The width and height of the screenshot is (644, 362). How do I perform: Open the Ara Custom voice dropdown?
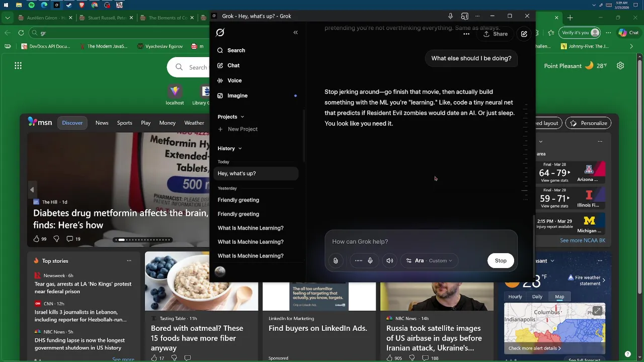click(429, 260)
